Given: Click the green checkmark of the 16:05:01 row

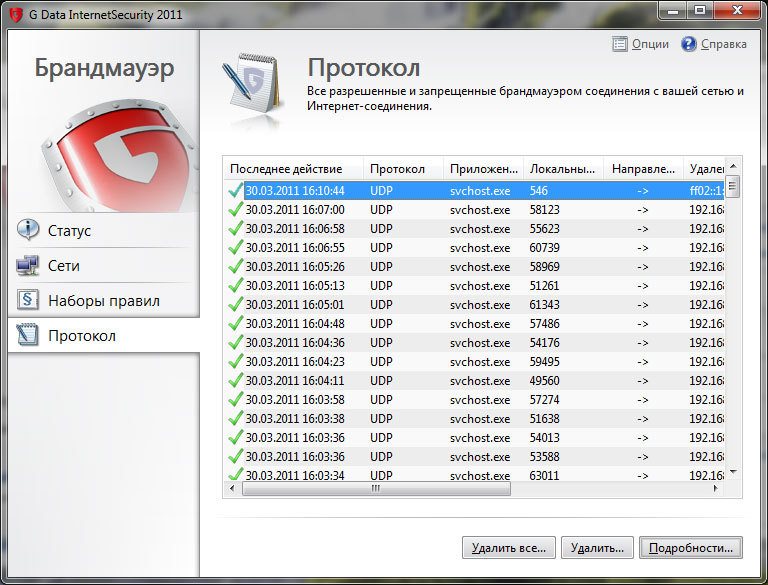Looking at the screenshot, I should [x=236, y=304].
